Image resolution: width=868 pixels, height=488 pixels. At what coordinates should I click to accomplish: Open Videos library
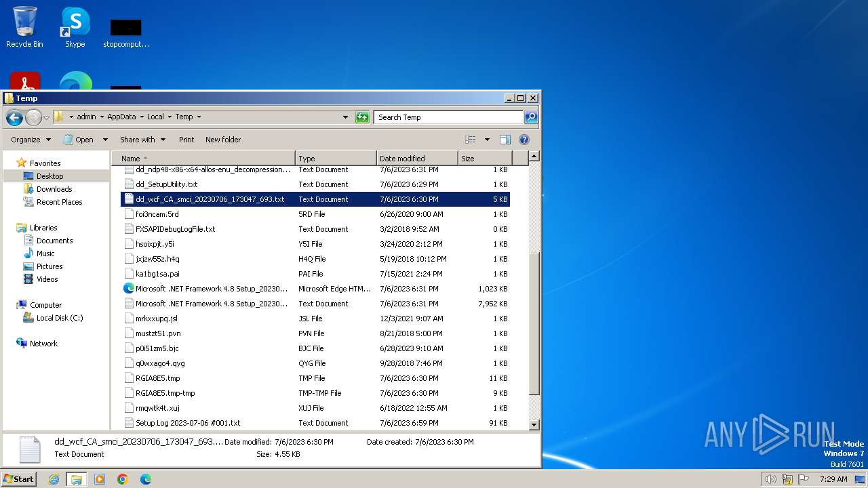[x=47, y=279]
